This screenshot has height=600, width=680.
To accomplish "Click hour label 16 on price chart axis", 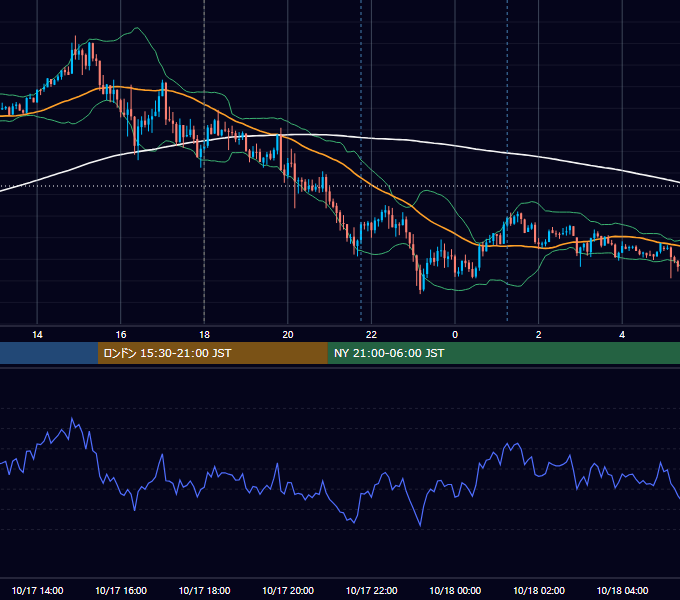I will pyautogui.click(x=121, y=334).
